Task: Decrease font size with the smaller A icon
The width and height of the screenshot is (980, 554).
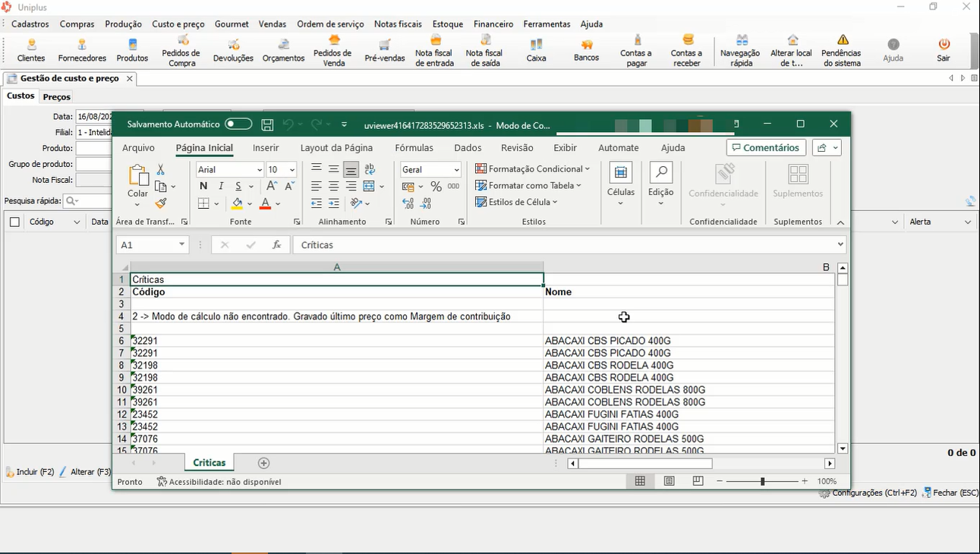Action: 289,186
